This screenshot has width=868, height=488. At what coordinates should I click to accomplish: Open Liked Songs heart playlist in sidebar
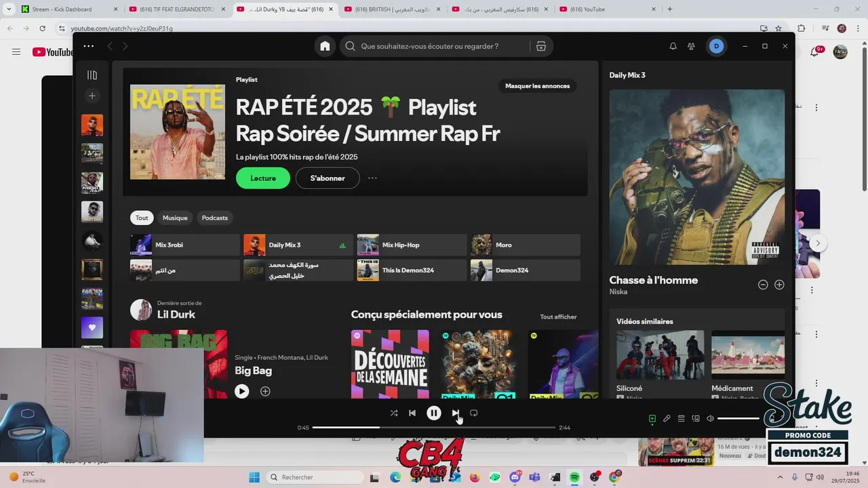point(92,327)
